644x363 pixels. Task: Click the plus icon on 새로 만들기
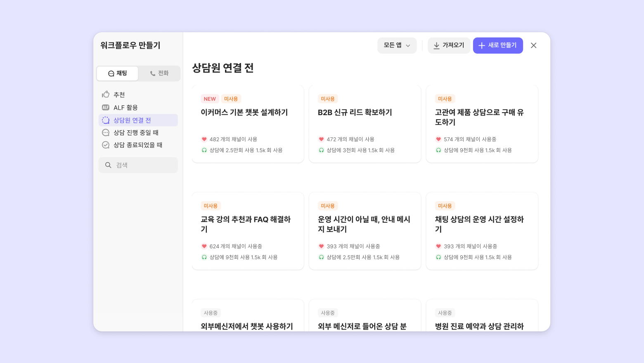[x=481, y=45]
